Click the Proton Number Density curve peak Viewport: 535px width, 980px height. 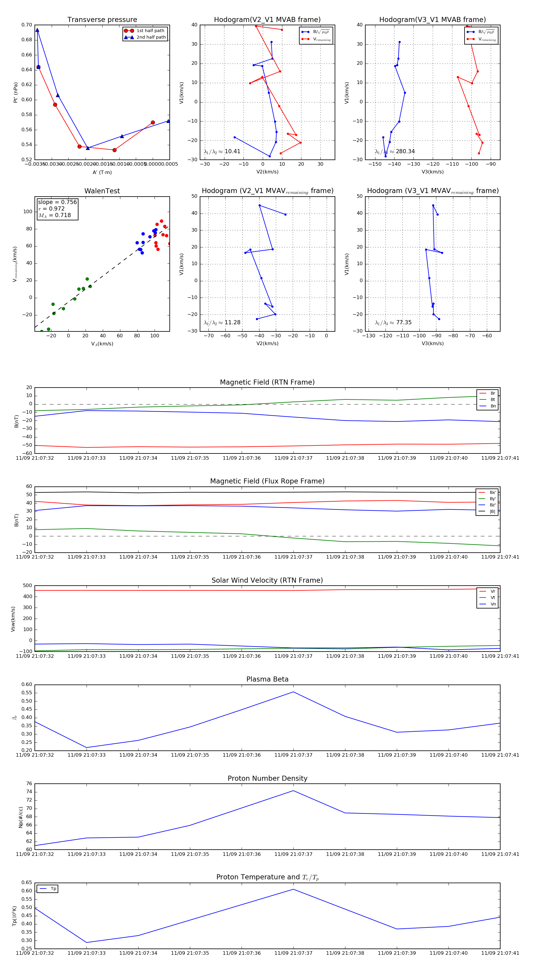tap(293, 791)
